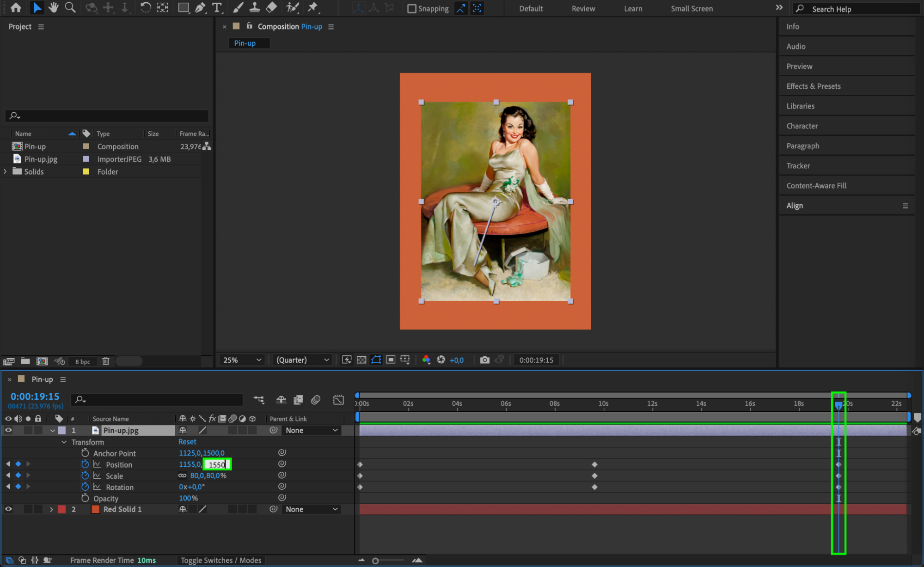Open the Quarter resolution dropdown

[302, 360]
